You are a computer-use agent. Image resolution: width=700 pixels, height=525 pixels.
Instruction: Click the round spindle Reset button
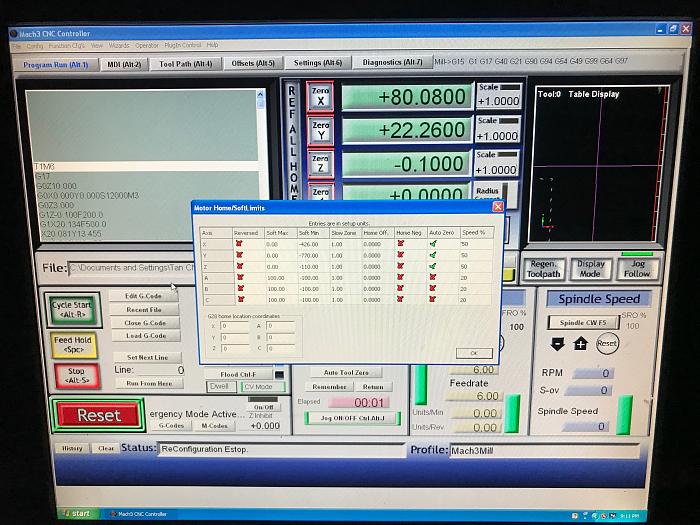point(606,343)
